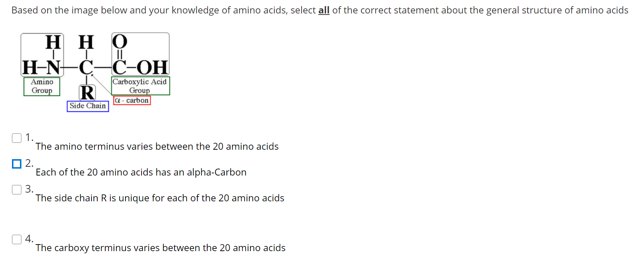Check the box for statement 1
Screen dimensions: 644x262
pyautogui.click(x=17, y=138)
